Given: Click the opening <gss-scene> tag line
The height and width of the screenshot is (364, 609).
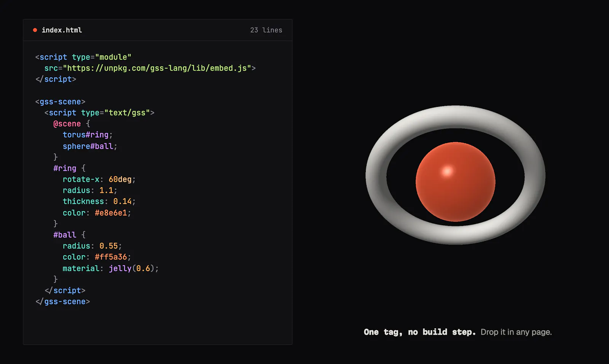Looking at the screenshot, I should pos(60,102).
